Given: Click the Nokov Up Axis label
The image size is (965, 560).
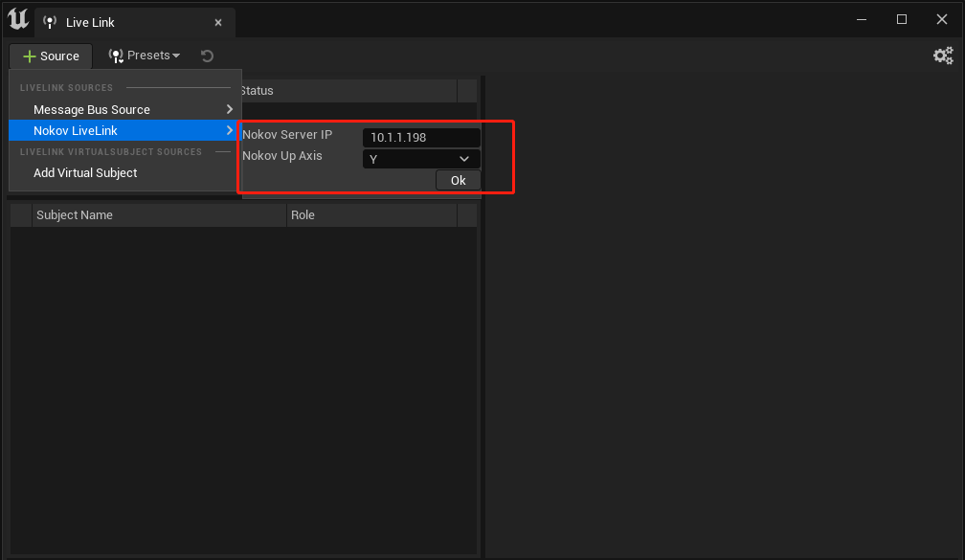Looking at the screenshot, I should [282, 156].
